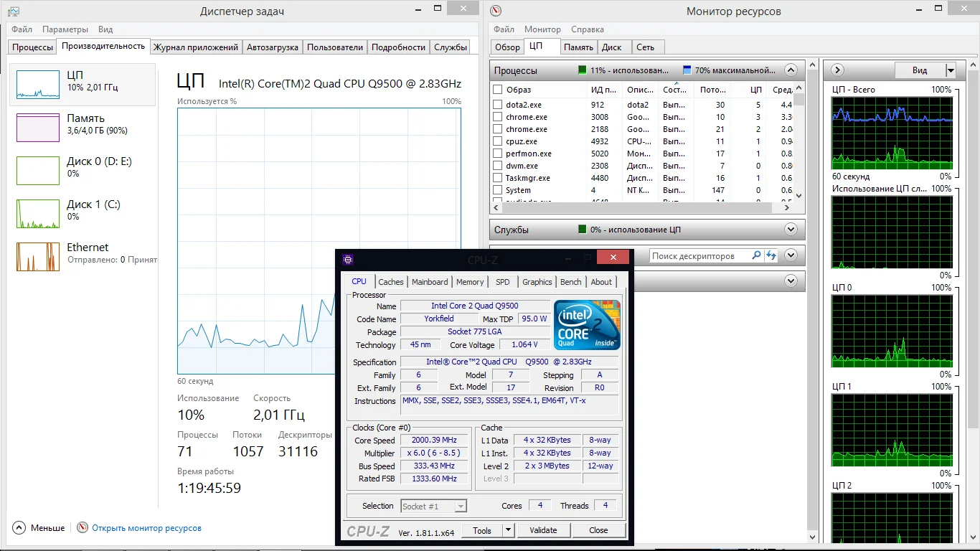Click the Resource Monitor icon beside the link
980x551 pixels.
[83, 527]
